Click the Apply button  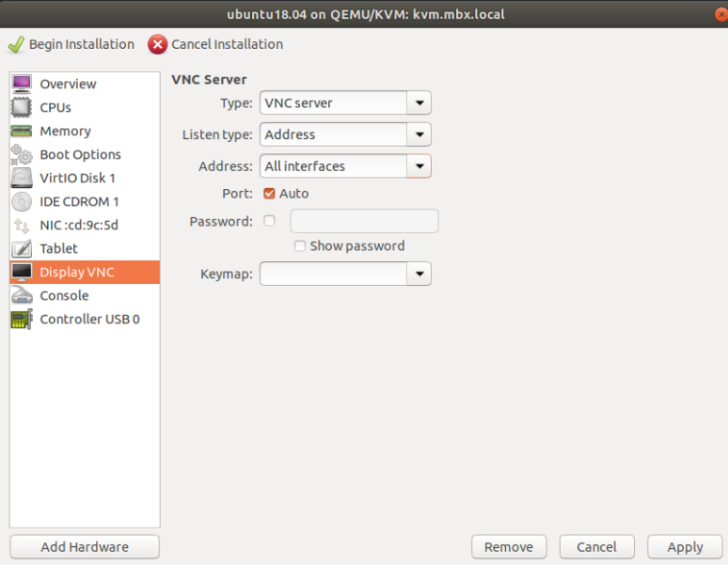coord(685,547)
